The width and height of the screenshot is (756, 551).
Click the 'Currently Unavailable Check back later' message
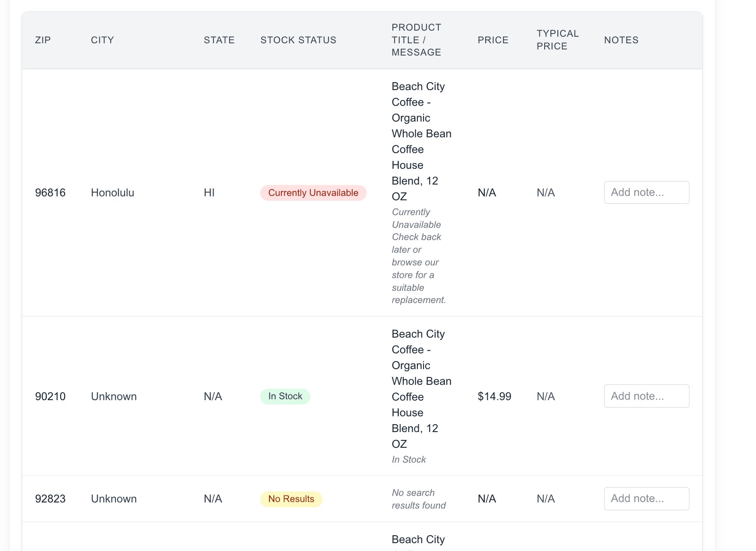click(x=419, y=256)
